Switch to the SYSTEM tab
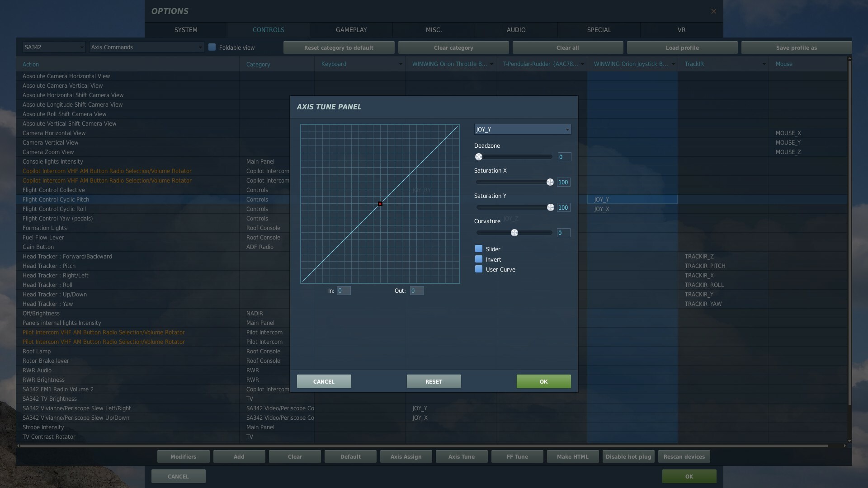This screenshot has height=488, width=868. (x=186, y=30)
